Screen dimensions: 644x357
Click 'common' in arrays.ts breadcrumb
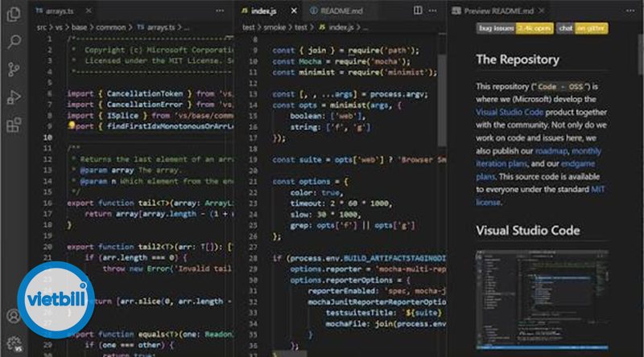[x=111, y=27]
